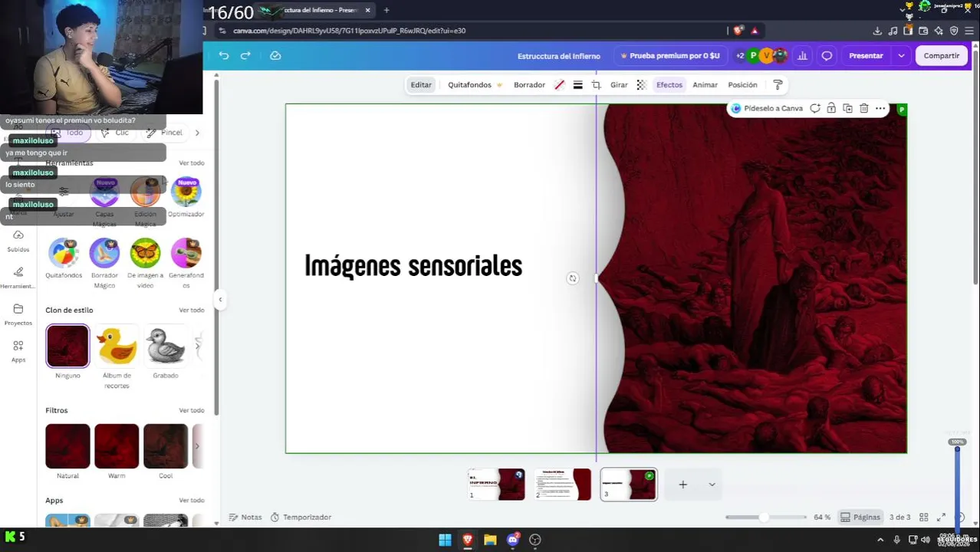The height and width of the screenshot is (552, 980).
Task: Open the more options ellipsis menu
Action: coord(880,108)
